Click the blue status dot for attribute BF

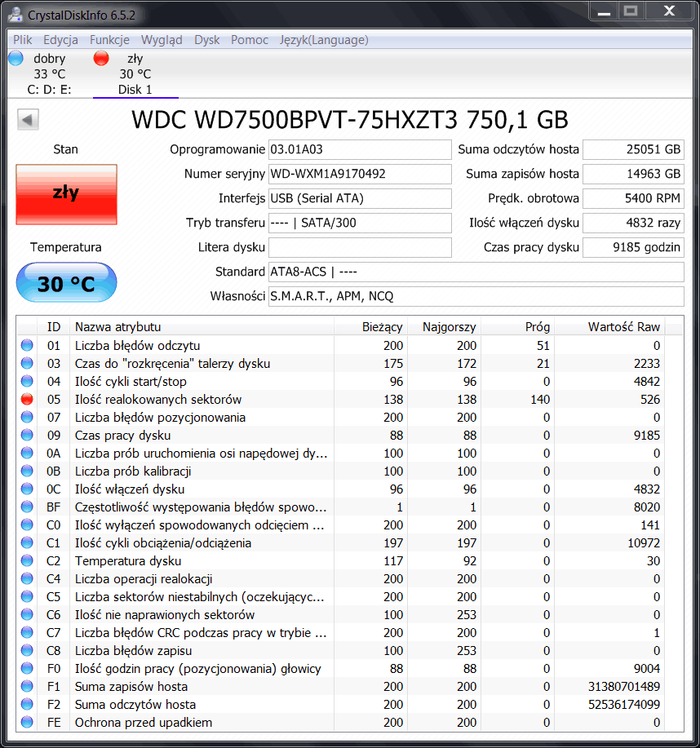(27, 507)
